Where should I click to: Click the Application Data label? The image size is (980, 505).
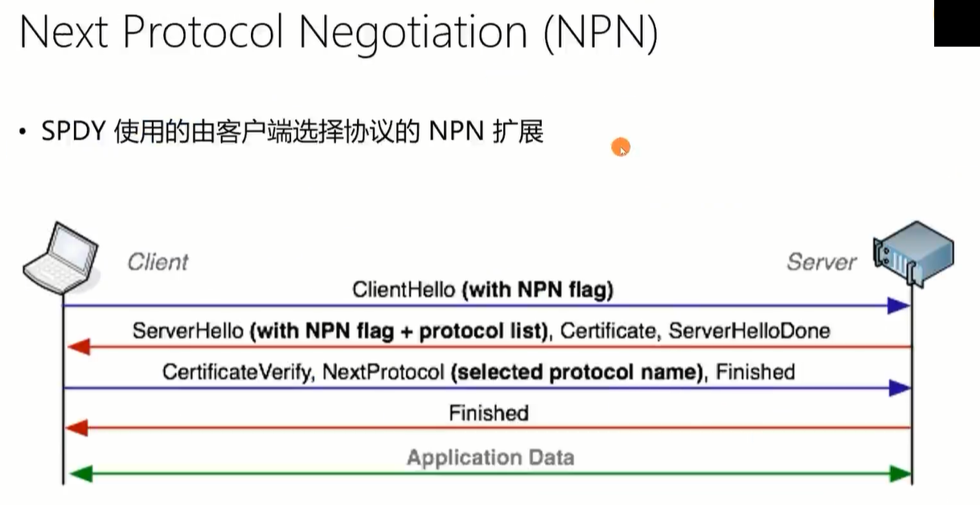coord(490,458)
